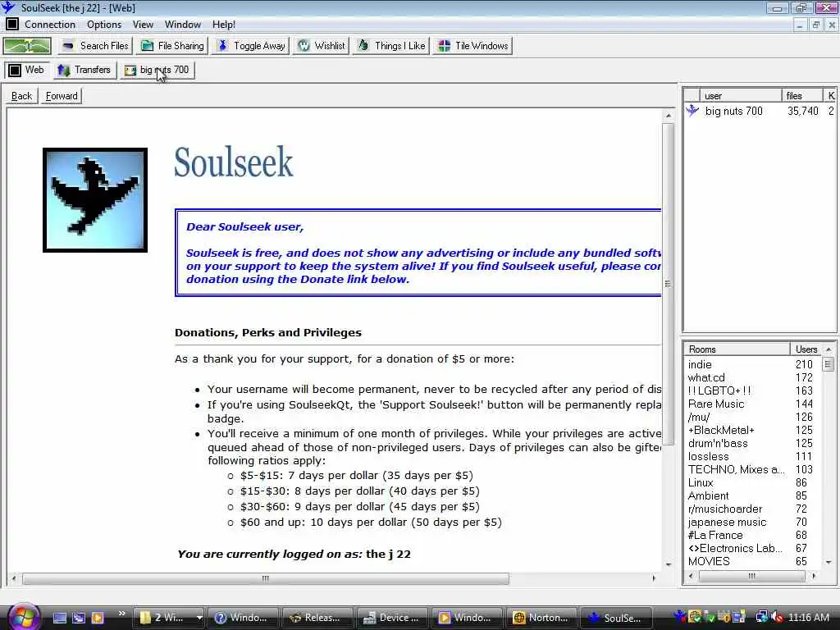The image size is (840, 630).
Task: Click the inner MDI document icon in menu bar
Action: click(11, 24)
